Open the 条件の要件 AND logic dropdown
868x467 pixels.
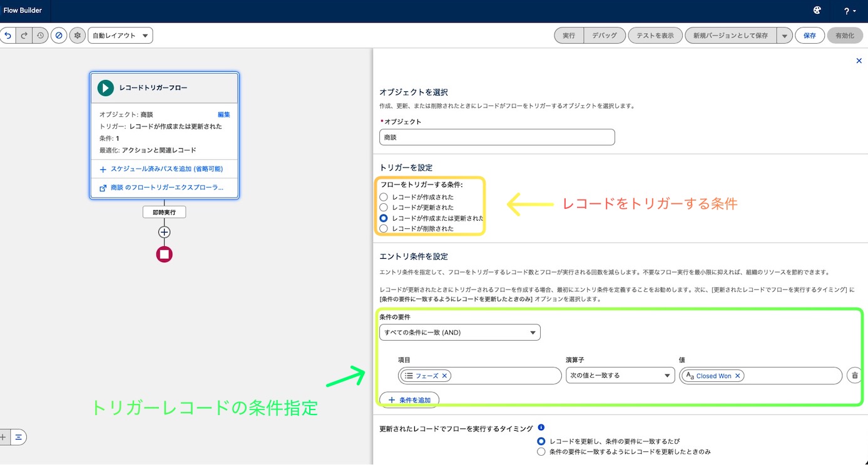460,333
